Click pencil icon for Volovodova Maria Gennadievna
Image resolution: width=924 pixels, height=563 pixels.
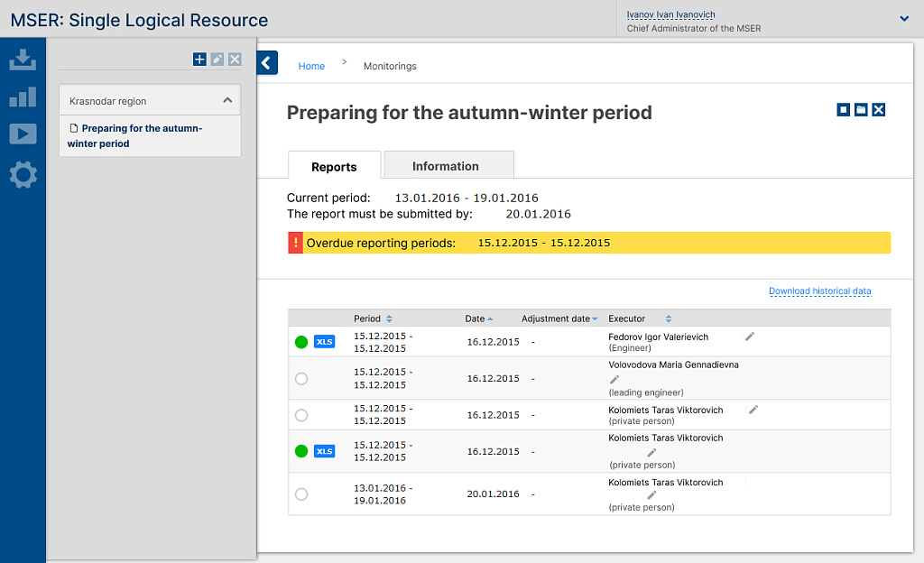[x=614, y=380]
